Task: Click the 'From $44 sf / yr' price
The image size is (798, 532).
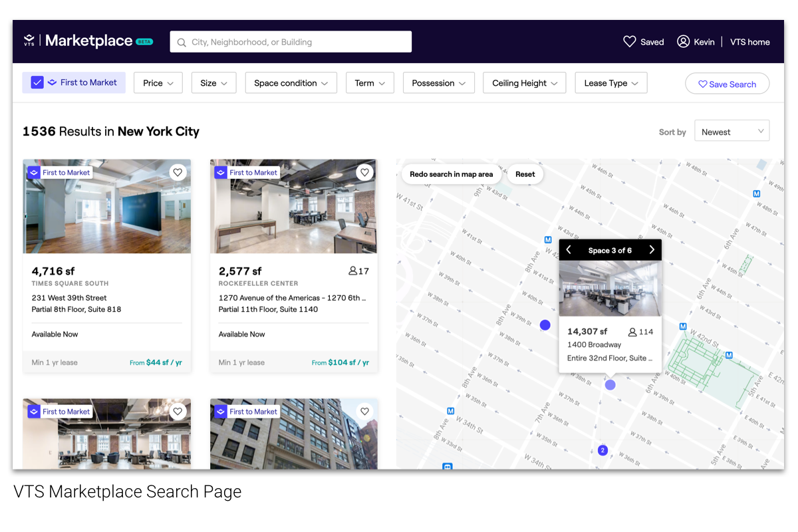Action: pyautogui.click(x=156, y=362)
